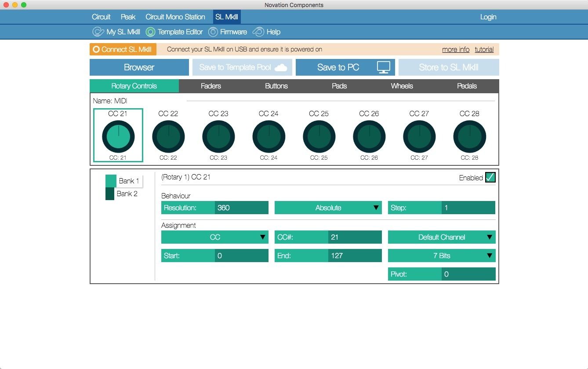Switch to the Faders tab
This screenshot has width=588, height=369.
coord(211,86)
